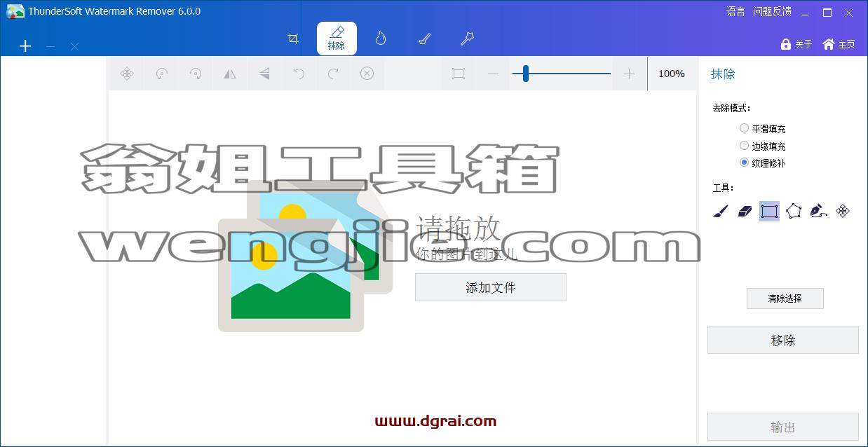Select the pen path tool
This screenshot has width=868, height=447.
click(818, 211)
